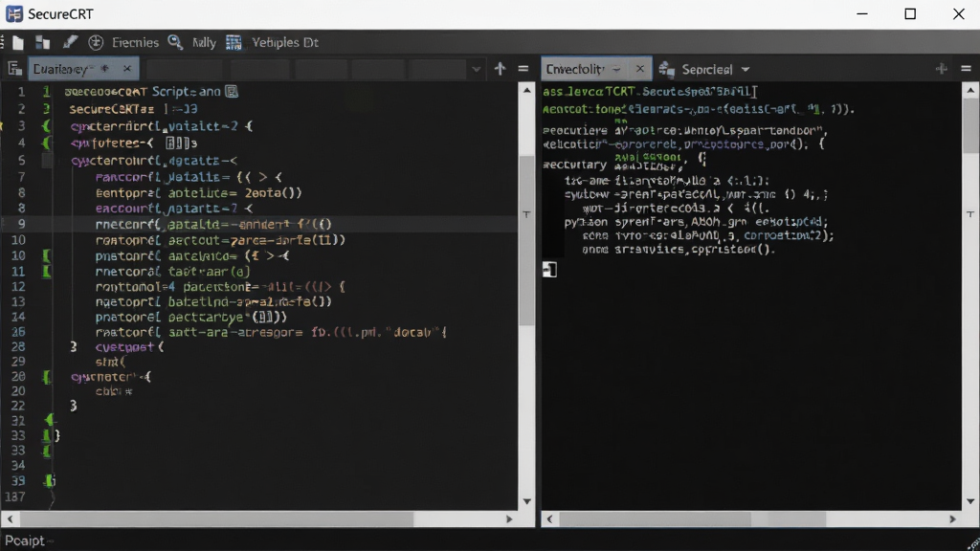Click the pin icon on the Cuarieoey tab

point(105,68)
